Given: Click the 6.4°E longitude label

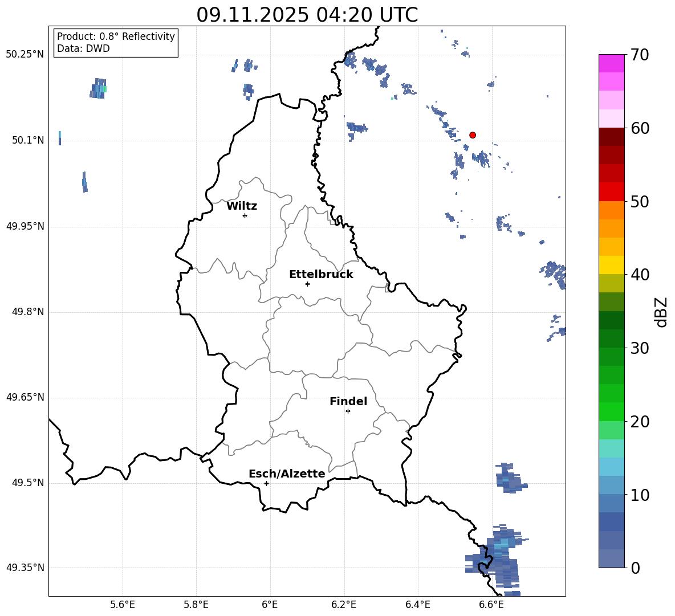Looking at the screenshot, I should click(417, 605).
